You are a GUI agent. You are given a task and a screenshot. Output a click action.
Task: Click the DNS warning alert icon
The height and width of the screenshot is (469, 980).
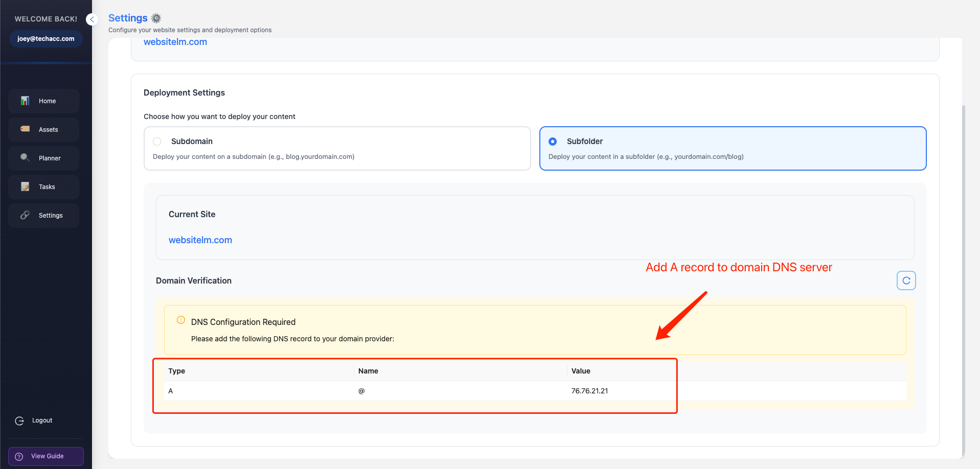pyautogui.click(x=181, y=320)
